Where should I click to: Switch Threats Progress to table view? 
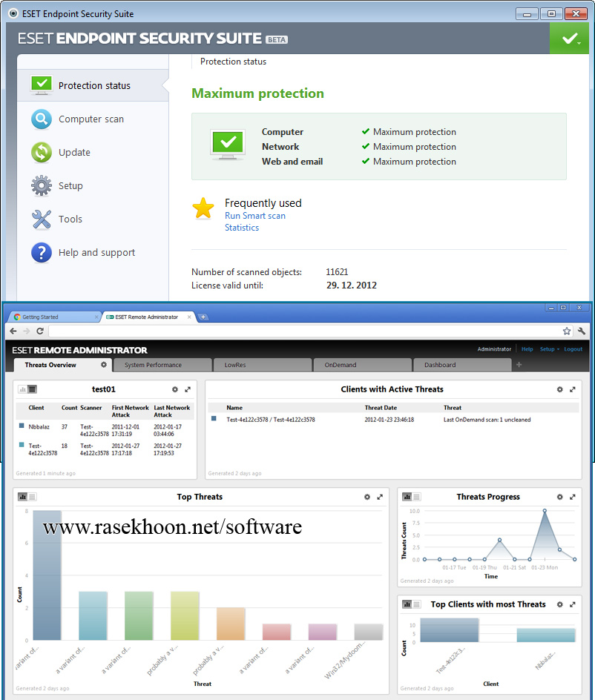pos(417,497)
